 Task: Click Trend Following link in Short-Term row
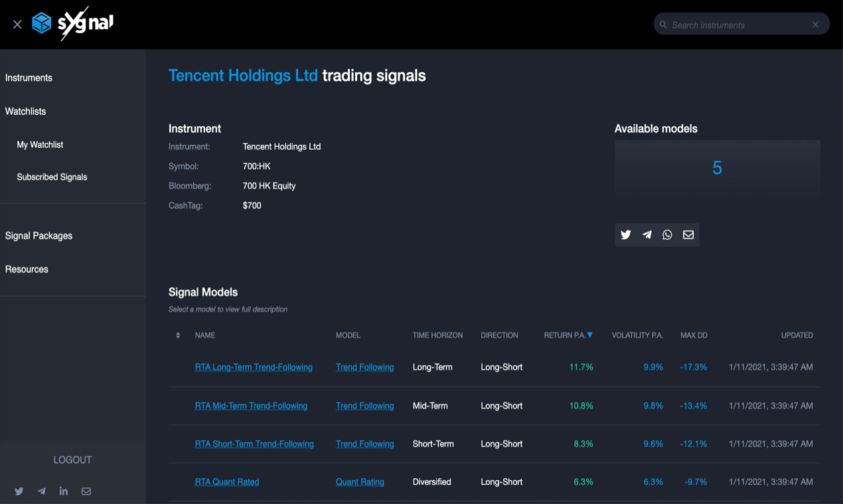[365, 444]
